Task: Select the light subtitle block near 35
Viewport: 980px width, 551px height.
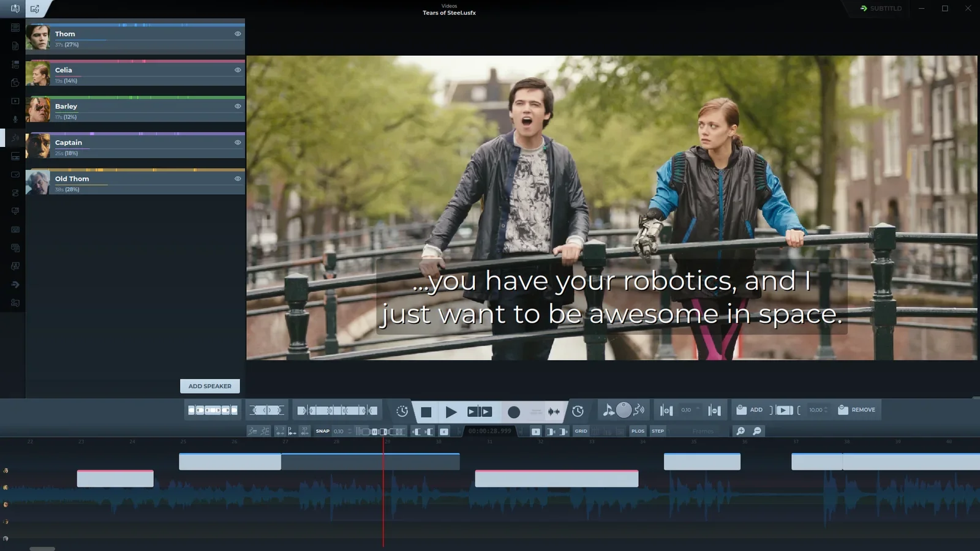Action: (x=702, y=462)
